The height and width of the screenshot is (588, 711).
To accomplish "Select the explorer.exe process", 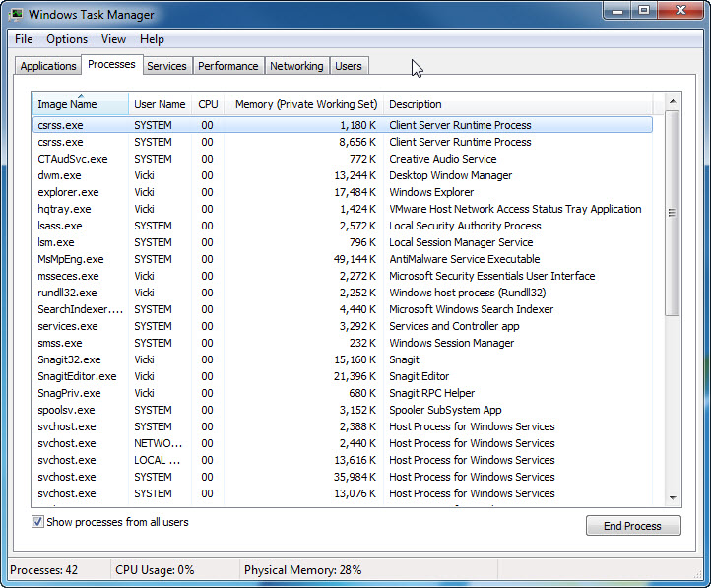I will (x=343, y=192).
